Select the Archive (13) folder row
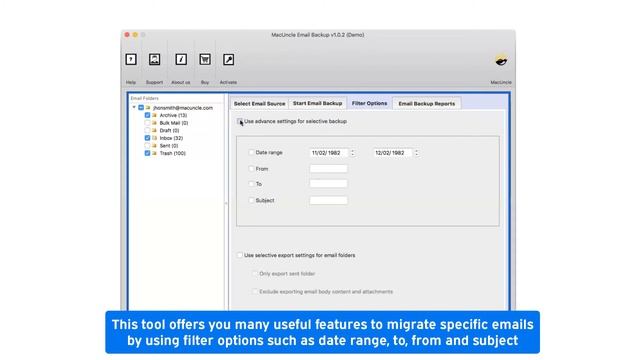This screenshot has height=360, width=640. coord(173,116)
